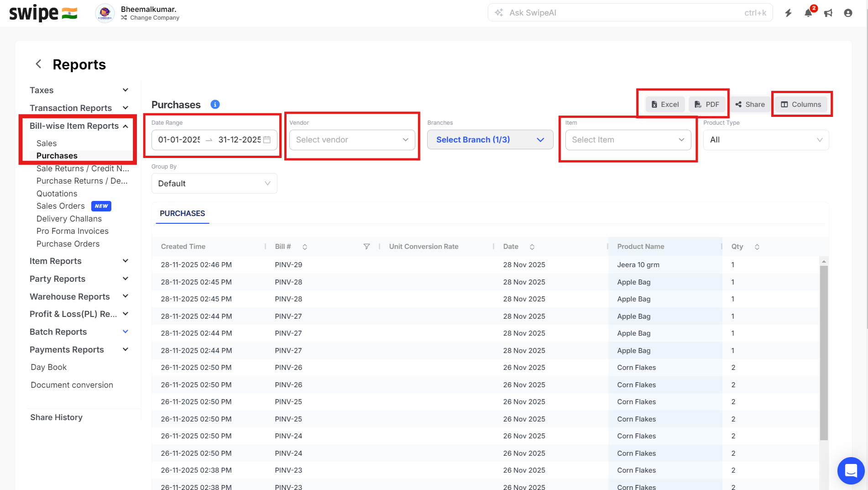The height and width of the screenshot is (490, 868).
Task: Click the Swipe logo
Action: click(x=43, y=13)
